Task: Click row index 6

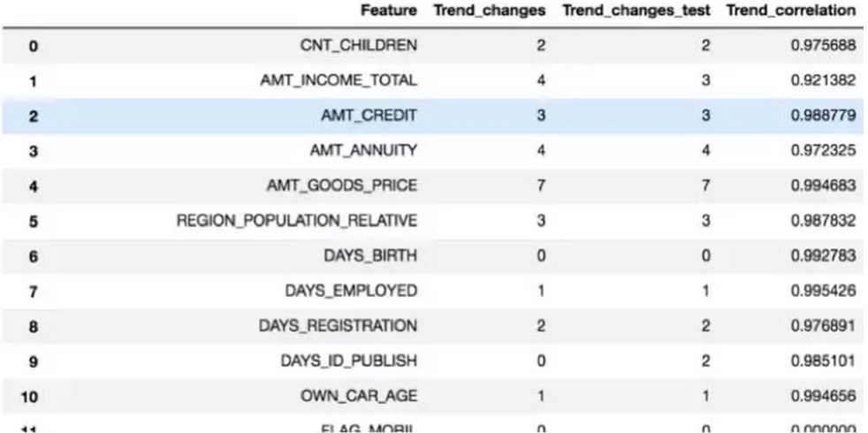Action: 34,256
